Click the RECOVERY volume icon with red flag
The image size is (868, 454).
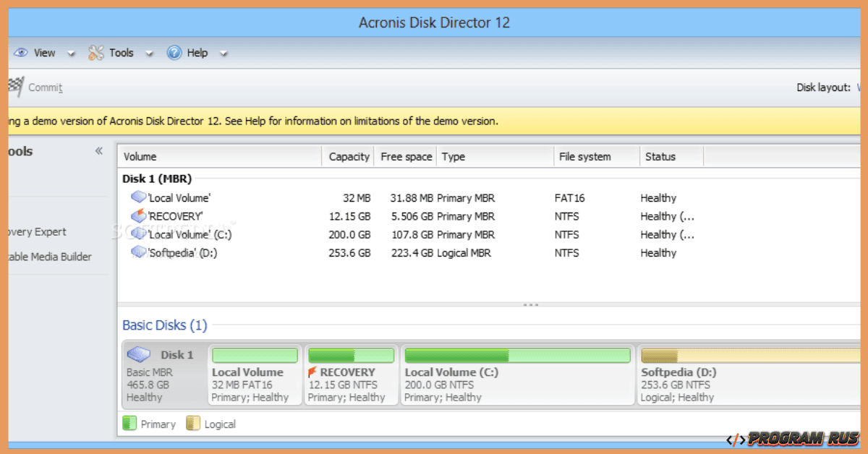[x=138, y=215]
